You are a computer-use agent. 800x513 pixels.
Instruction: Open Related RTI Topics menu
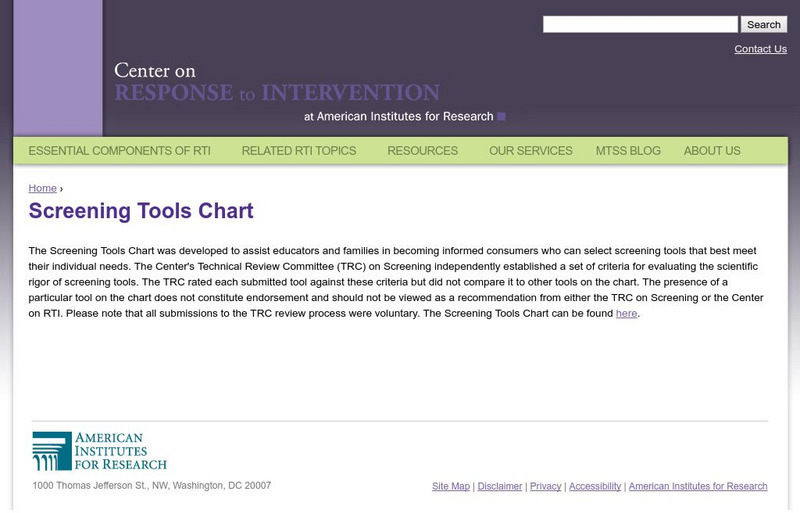pos(299,151)
